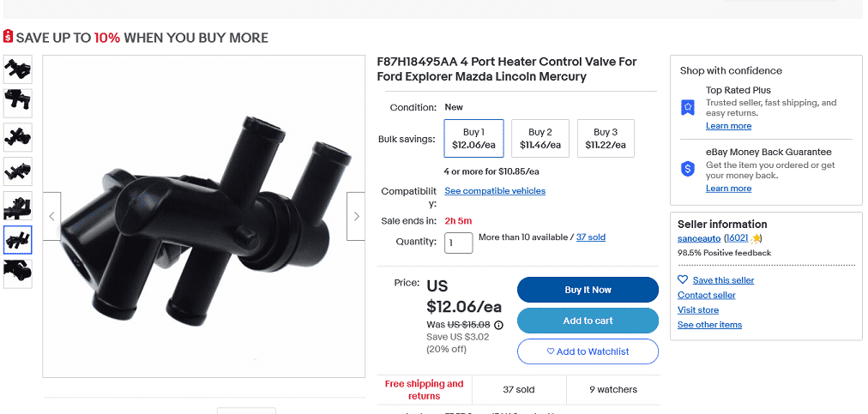Show the previous product image
868x414 pixels.
tap(51, 216)
